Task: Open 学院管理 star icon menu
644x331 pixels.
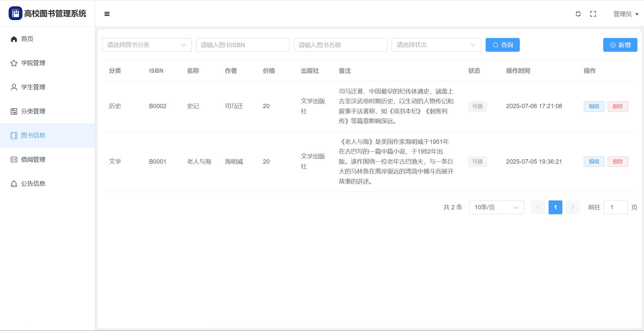Action: pos(14,63)
